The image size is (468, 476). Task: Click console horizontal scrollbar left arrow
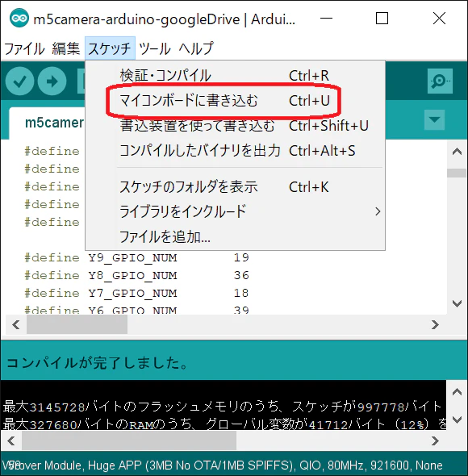pos(11,441)
